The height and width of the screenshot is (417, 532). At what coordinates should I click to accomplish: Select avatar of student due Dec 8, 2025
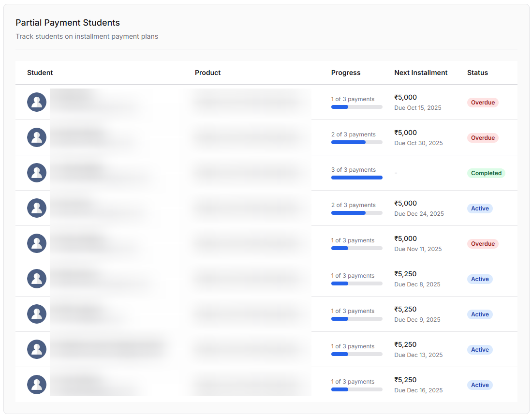point(37,279)
